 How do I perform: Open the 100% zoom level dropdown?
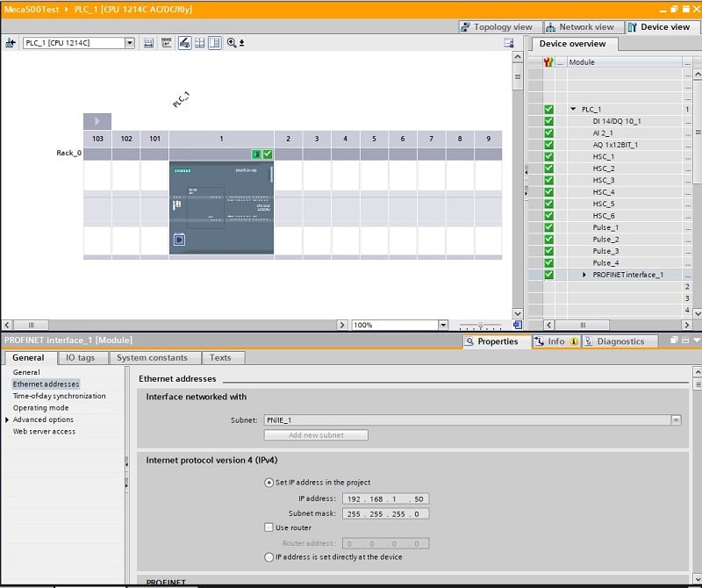point(443,325)
